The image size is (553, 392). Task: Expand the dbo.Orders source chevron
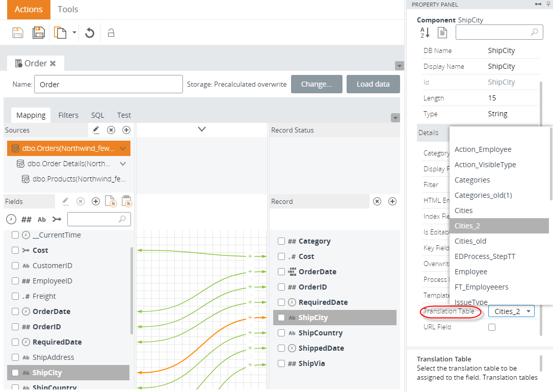[x=122, y=149]
